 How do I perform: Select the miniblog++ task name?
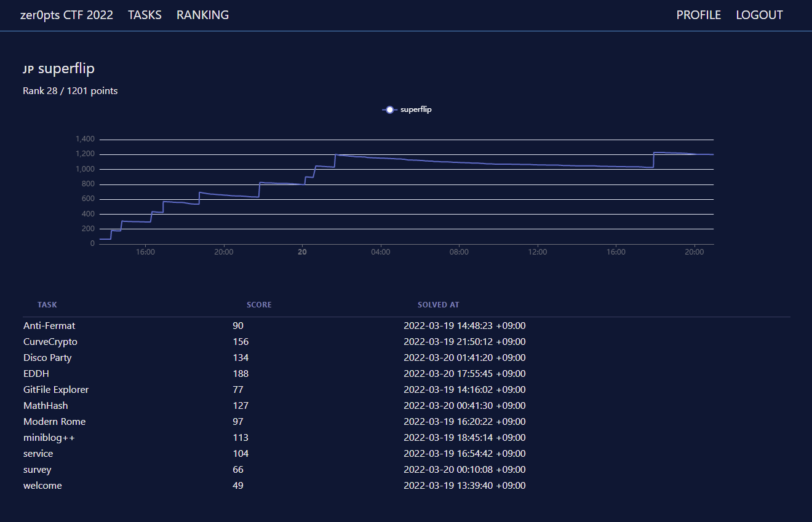(x=49, y=438)
